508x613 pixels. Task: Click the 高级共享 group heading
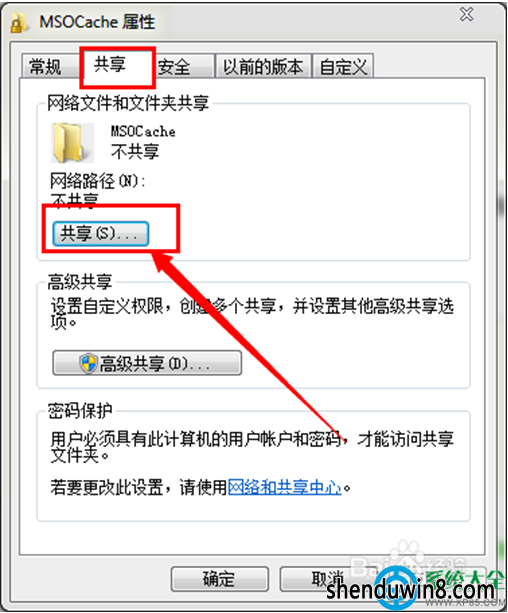[x=80, y=282]
